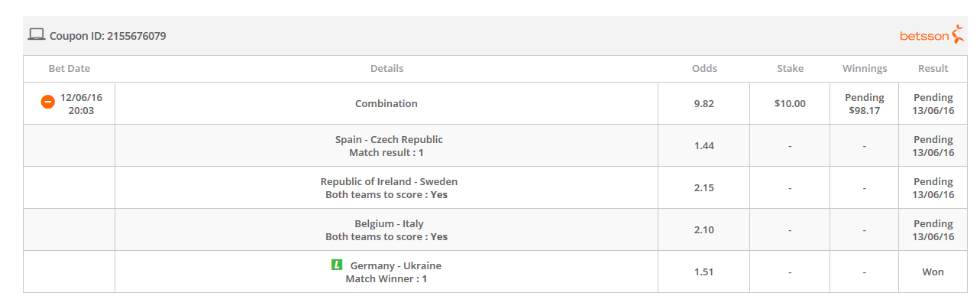Open the Belgium - Italy match
This screenshot has width=980, height=296.
tap(389, 224)
